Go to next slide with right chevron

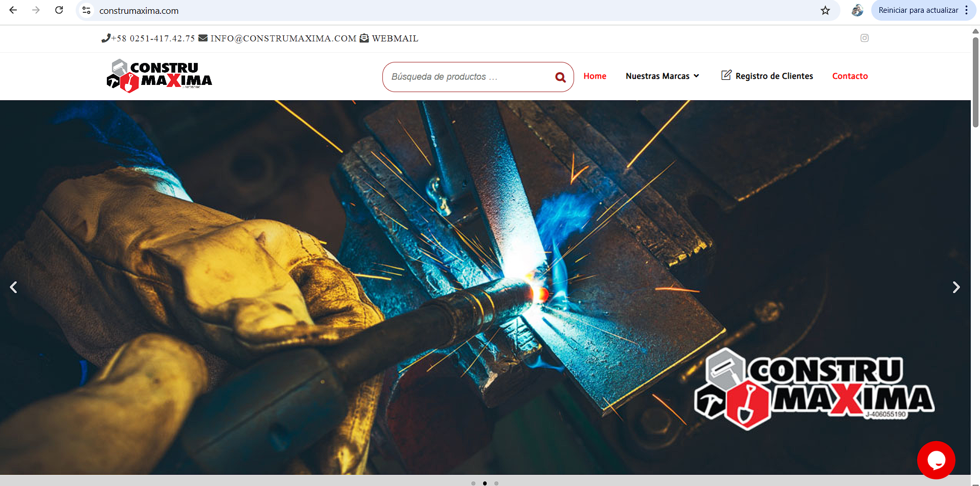click(956, 288)
